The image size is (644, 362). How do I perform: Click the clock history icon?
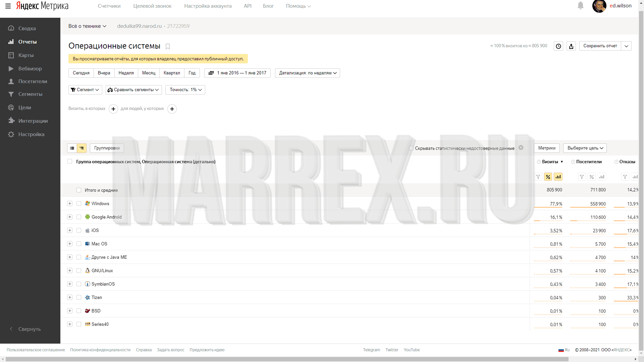click(558, 46)
